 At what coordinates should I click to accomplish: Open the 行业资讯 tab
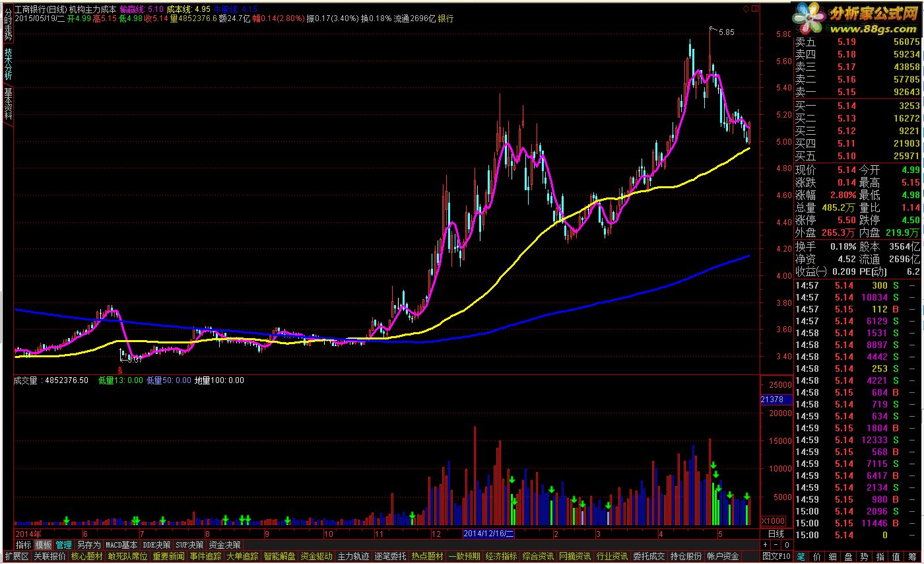612,556
